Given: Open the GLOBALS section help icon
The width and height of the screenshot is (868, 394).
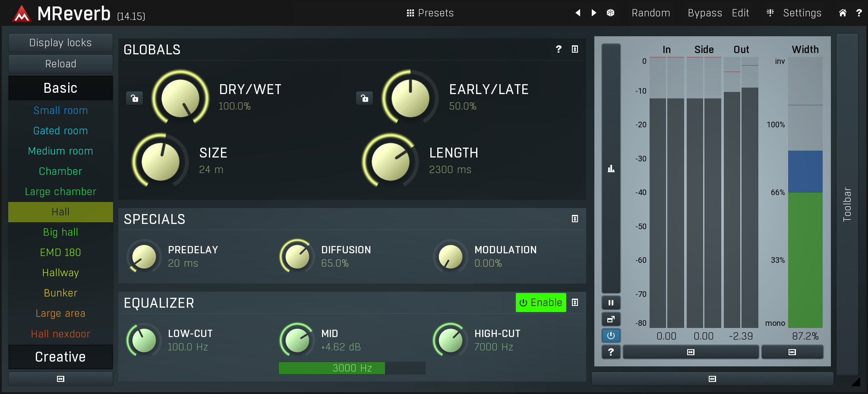Looking at the screenshot, I should (x=559, y=49).
